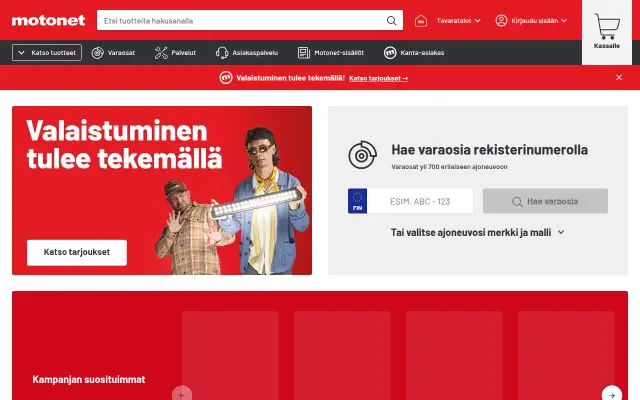Click the search magnifier icon
The width and height of the screenshot is (640, 400).
(x=391, y=20)
